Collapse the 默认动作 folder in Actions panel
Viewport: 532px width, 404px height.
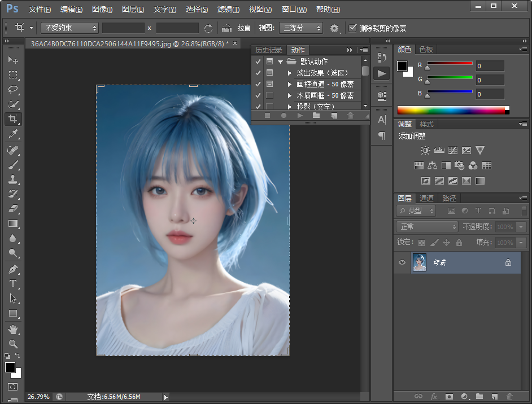(281, 61)
